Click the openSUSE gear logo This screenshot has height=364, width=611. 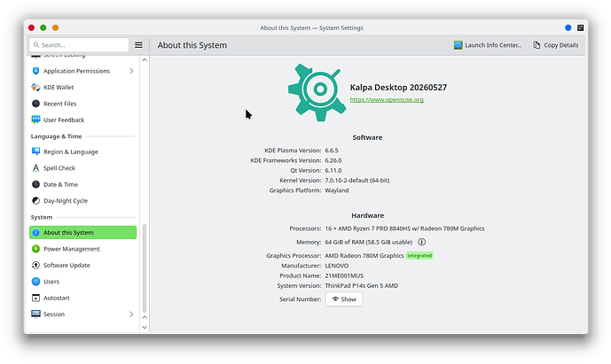(x=317, y=92)
